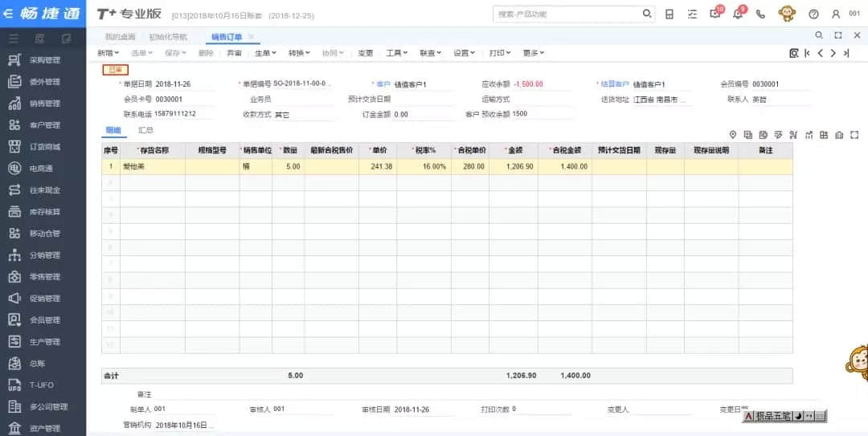This screenshot has width=868, height=436.
Task: Close the 销售订单 tab
Action: pyautogui.click(x=252, y=37)
